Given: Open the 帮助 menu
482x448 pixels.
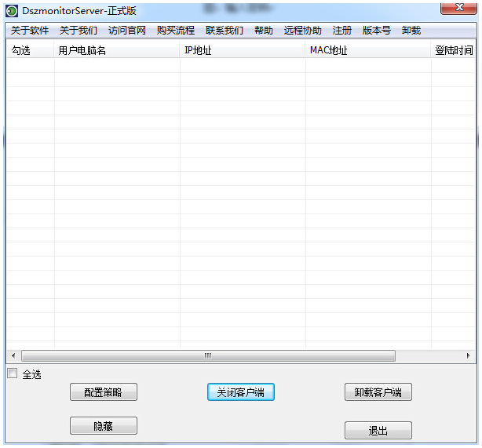Looking at the screenshot, I should (264, 31).
